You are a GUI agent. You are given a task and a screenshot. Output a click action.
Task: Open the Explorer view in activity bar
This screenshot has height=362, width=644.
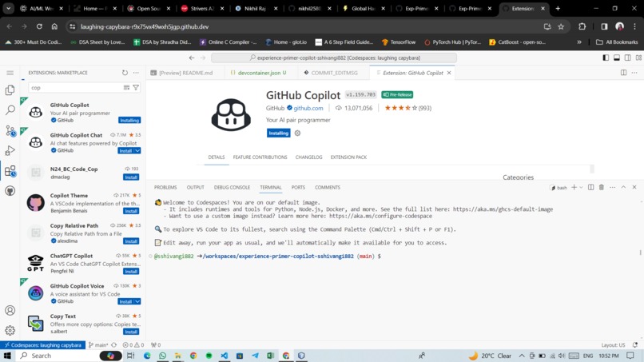tap(10, 90)
